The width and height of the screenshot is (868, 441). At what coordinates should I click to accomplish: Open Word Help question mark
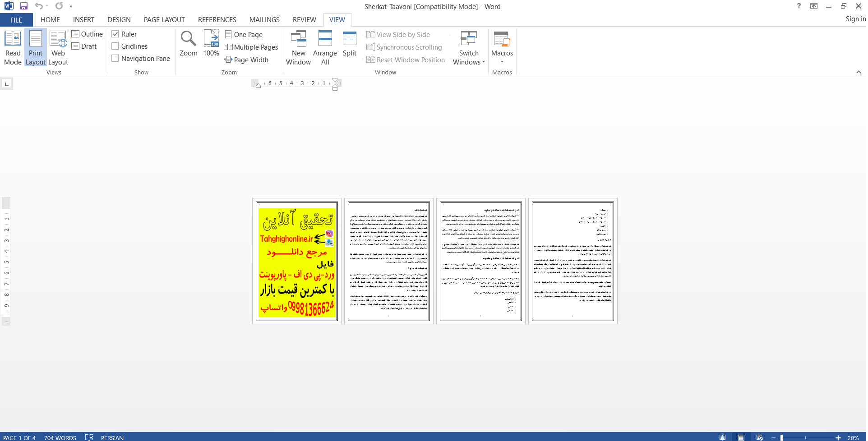799,6
